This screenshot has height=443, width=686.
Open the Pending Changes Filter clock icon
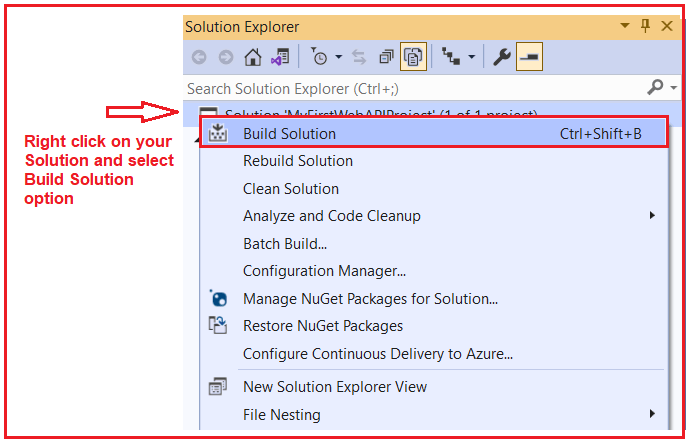point(318,56)
